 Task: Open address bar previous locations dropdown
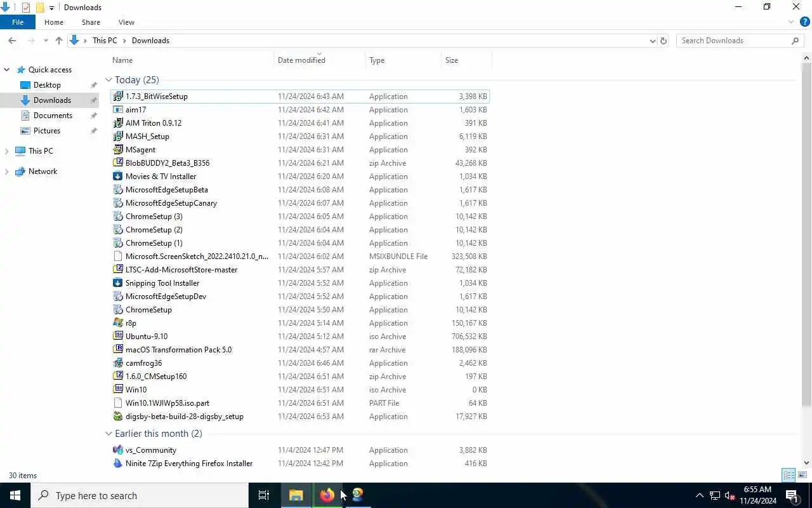point(652,41)
